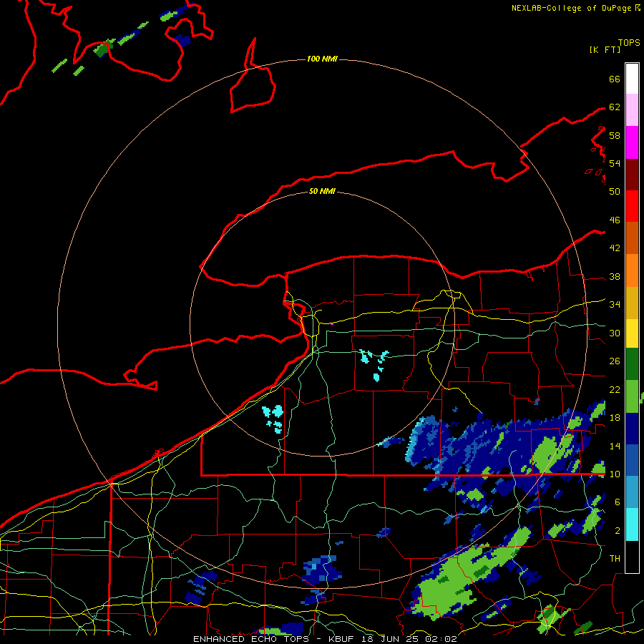Select the "30" legend value
644x644 pixels.
[615, 333]
